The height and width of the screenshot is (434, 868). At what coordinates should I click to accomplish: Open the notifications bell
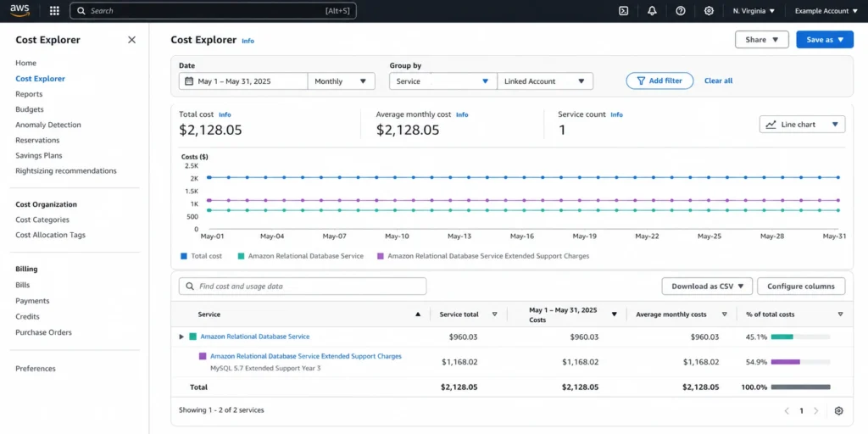click(652, 10)
